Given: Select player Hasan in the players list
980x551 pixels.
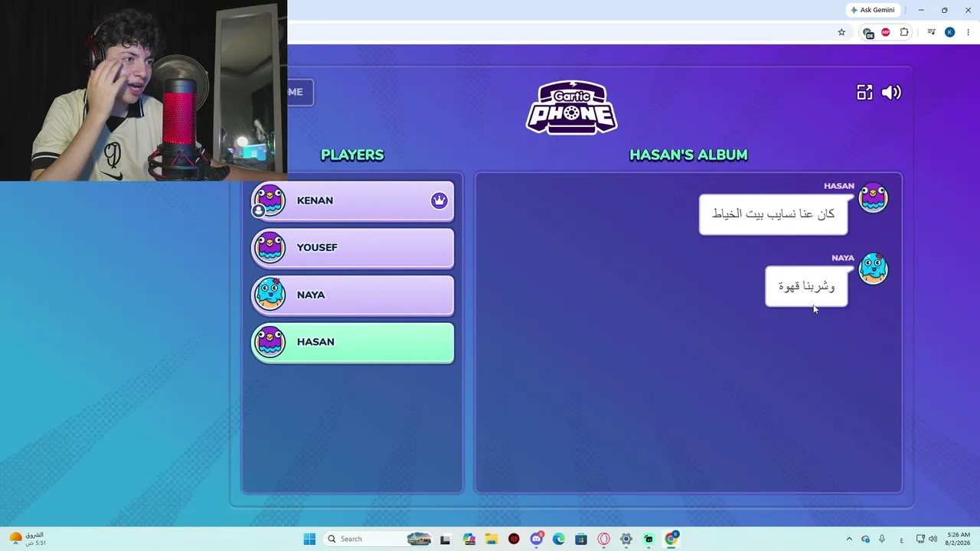Looking at the screenshot, I should click(353, 342).
